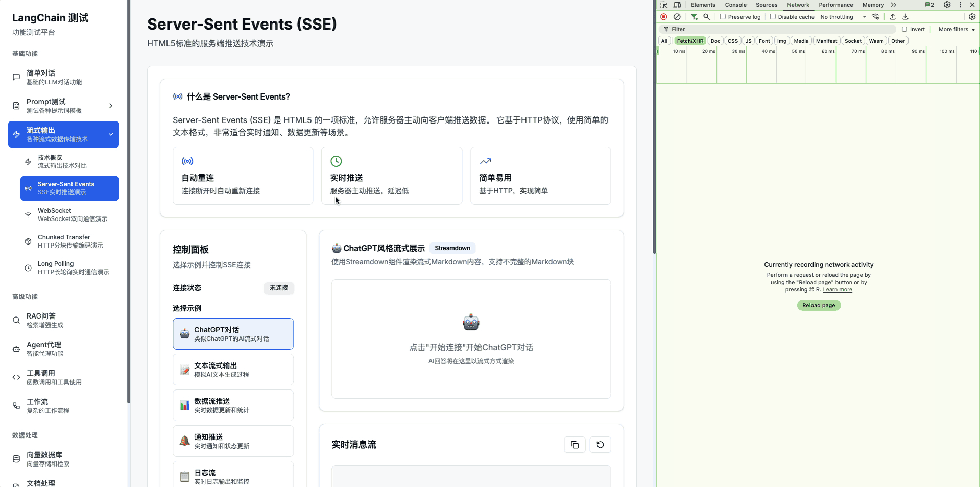Copy the 实时消息流 messages with the copy icon
The image size is (980, 487).
575,445
